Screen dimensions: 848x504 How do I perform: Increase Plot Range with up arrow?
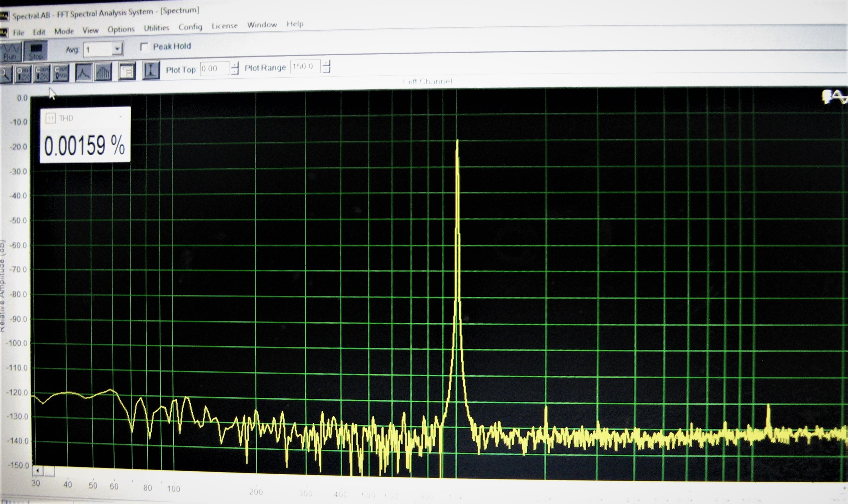click(326, 63)
